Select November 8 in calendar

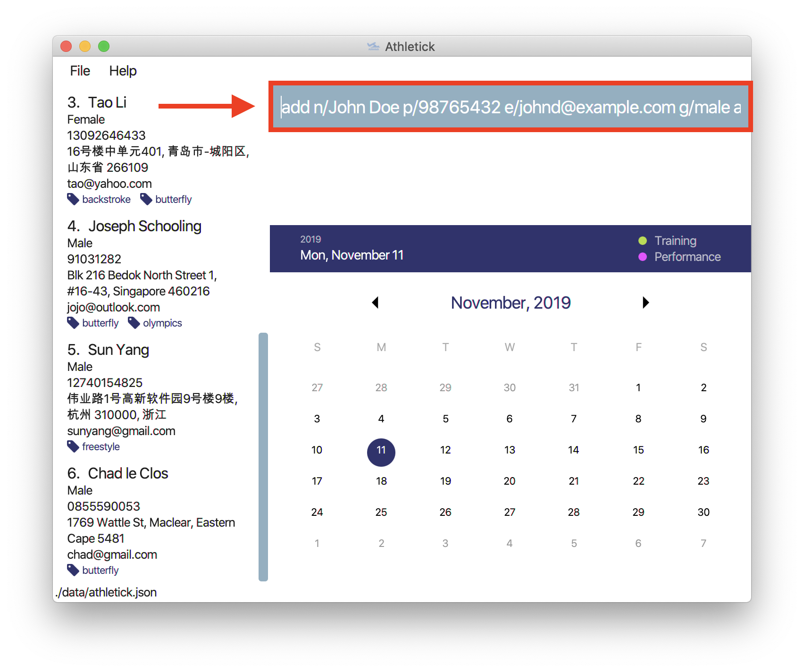[638, 419]
